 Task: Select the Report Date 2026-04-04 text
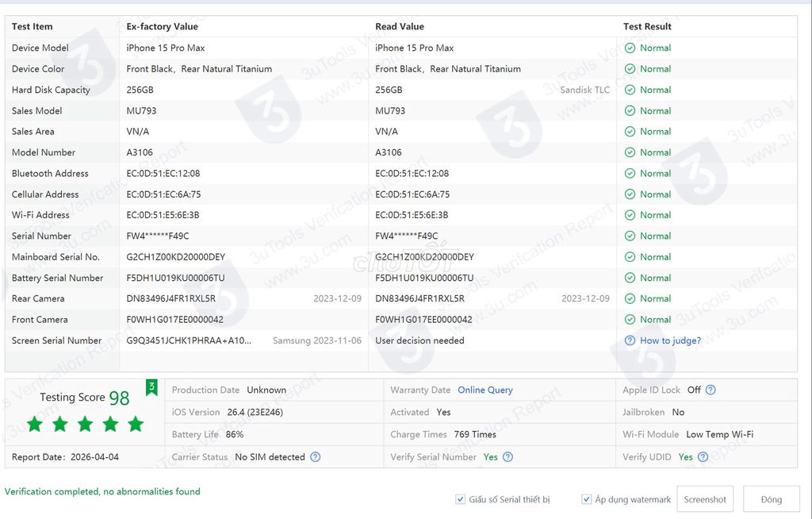65,457
